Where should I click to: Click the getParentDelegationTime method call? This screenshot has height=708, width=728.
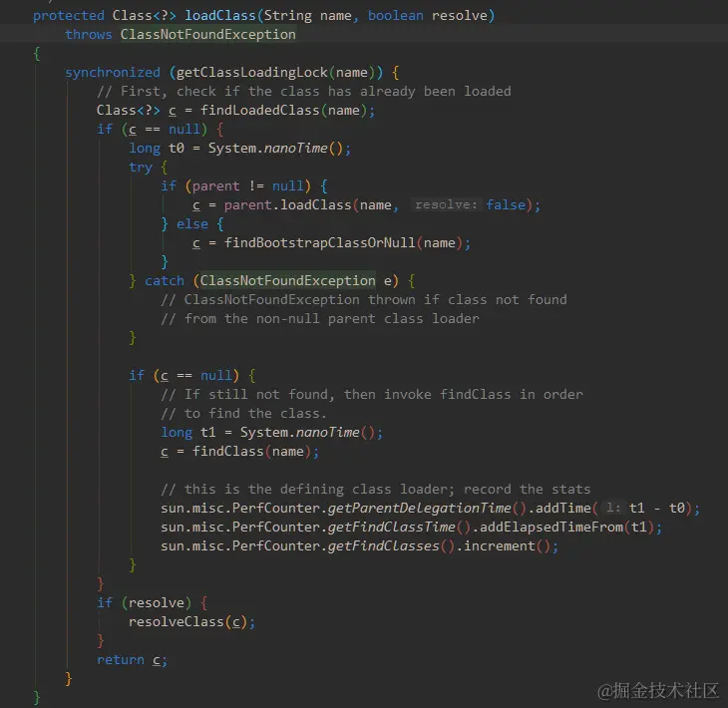pos(419,509)
